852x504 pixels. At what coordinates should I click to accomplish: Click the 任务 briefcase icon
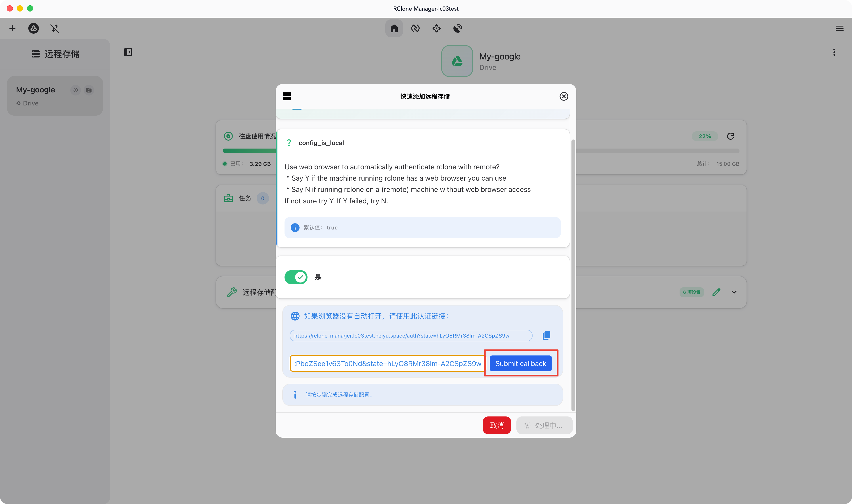(228, 198)
